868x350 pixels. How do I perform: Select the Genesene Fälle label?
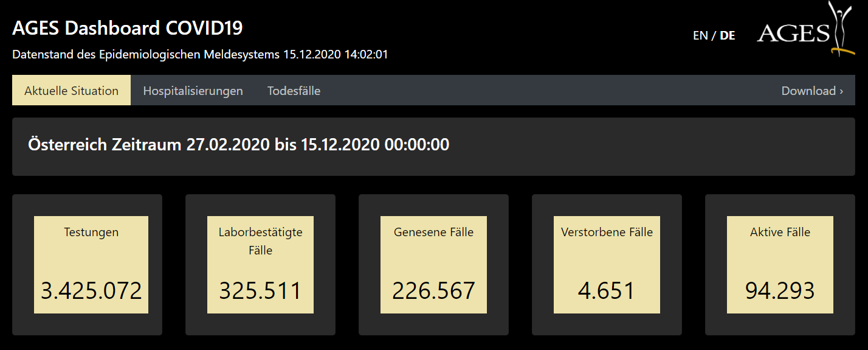(433, 232)
